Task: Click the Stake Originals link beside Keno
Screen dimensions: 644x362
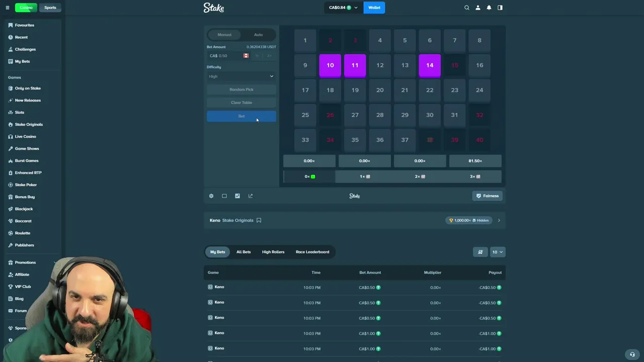Action: coord(237,220)
